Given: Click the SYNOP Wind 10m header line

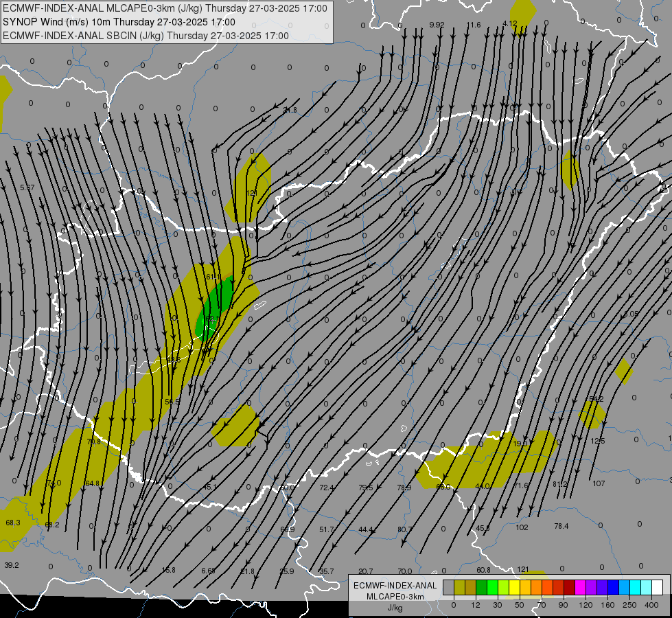Looking at the screenshot, I should [119, 22].
